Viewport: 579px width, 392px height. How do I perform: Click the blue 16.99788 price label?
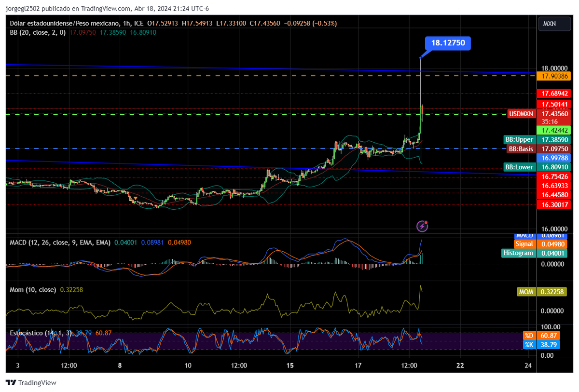pos(555,158)
